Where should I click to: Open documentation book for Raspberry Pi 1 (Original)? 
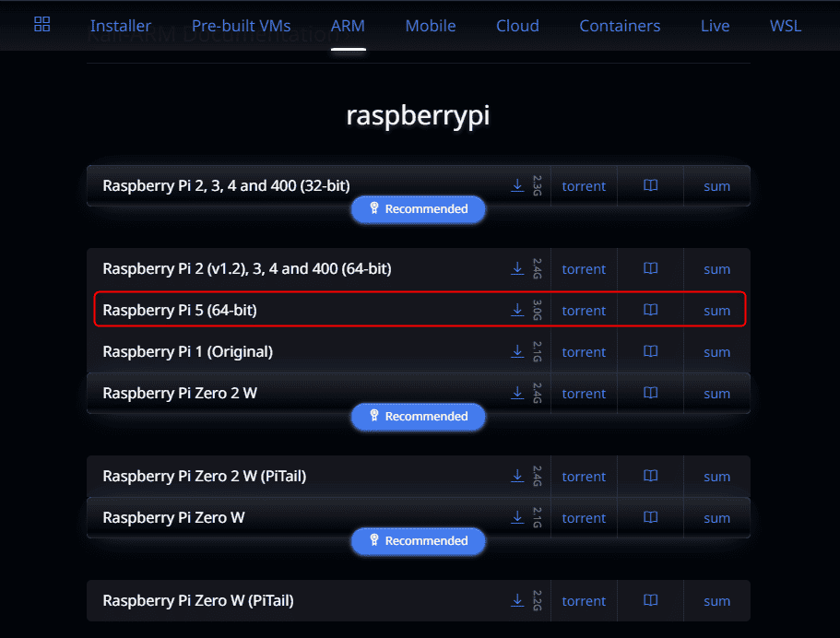point(650,351)
